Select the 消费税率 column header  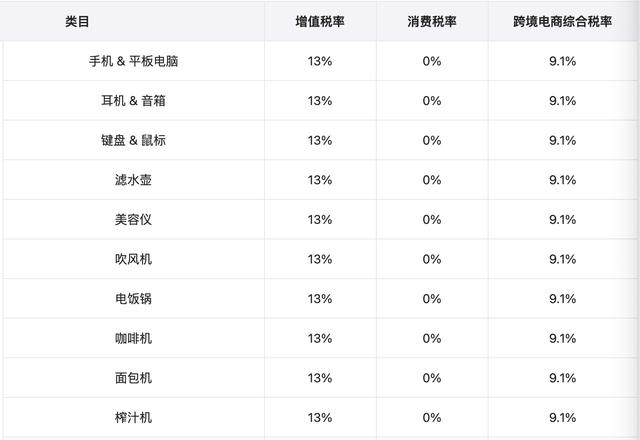tap(431, 21)
